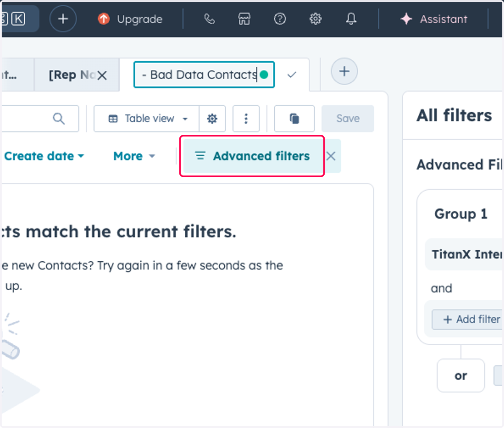The image size is (504, 428).
Task: Click the search magnifier icon
Action: click(x=59, y=119)
